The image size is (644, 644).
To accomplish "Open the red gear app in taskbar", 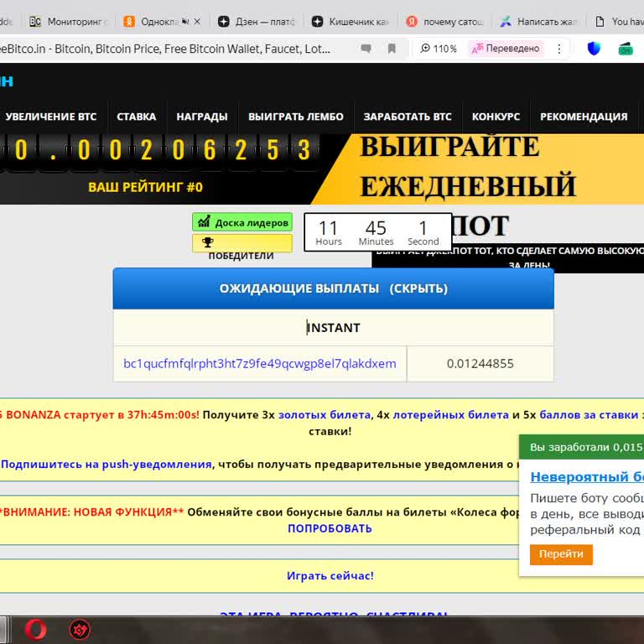I will tap(80, 629).
